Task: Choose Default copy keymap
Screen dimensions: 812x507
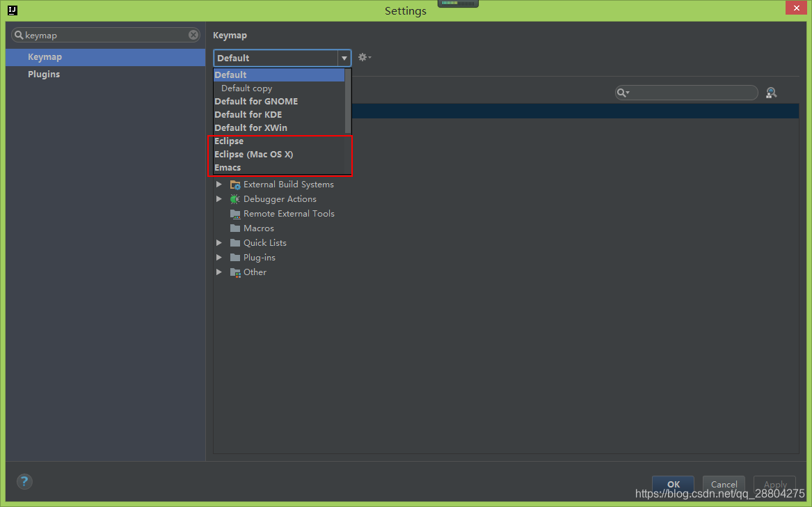Action: coord(279,88)
